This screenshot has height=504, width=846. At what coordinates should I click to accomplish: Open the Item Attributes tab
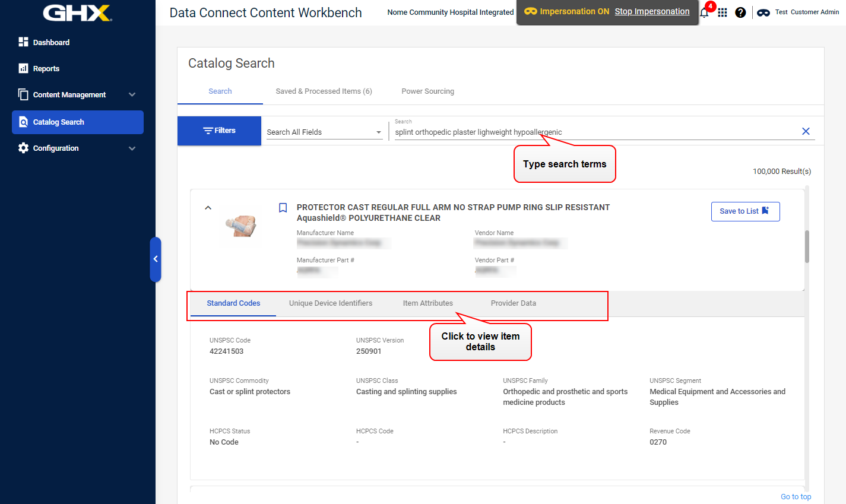point(427,303)
